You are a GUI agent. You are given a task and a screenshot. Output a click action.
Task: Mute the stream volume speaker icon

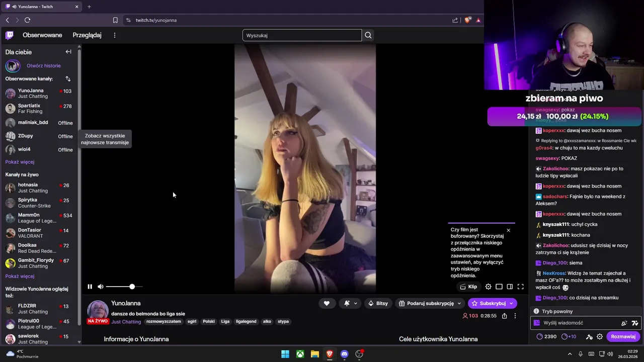(101, 287)
